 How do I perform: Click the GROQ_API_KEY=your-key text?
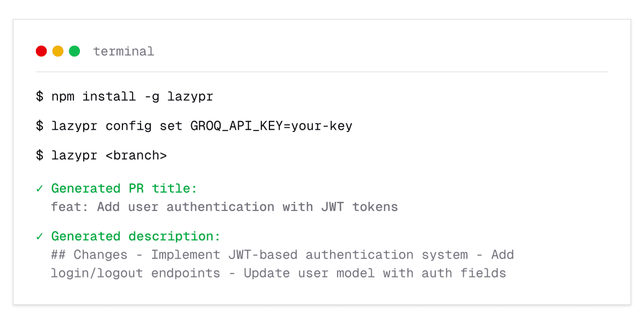tap(271, 126)
